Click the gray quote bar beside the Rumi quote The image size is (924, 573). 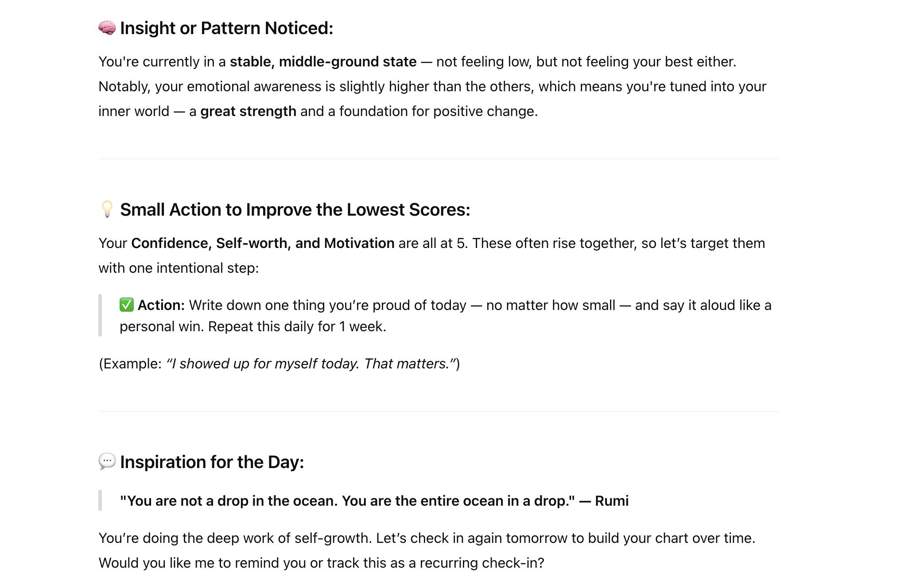tap(100, 500)
